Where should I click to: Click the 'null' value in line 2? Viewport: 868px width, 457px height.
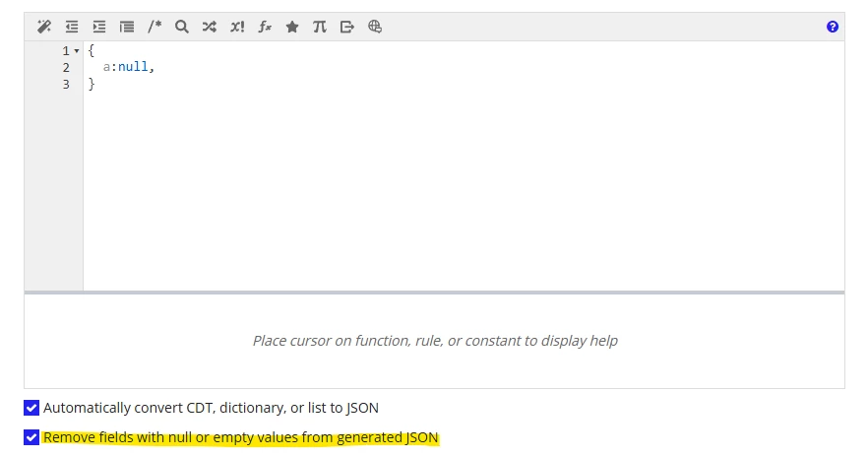click(x=133, y=67)
